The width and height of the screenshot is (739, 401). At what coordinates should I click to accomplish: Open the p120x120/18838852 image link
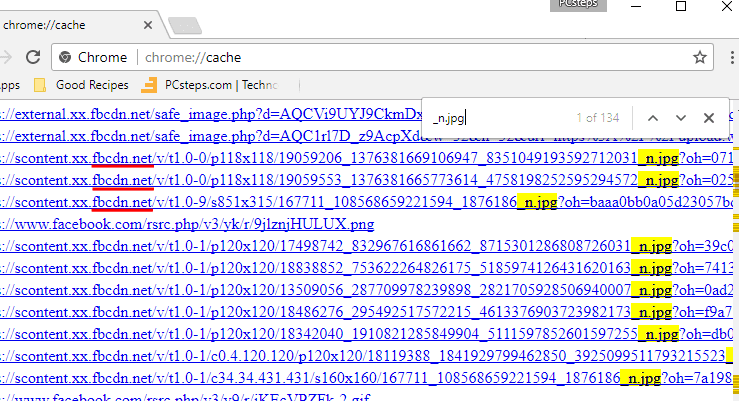pyautogui.click(x=367, y=268)
